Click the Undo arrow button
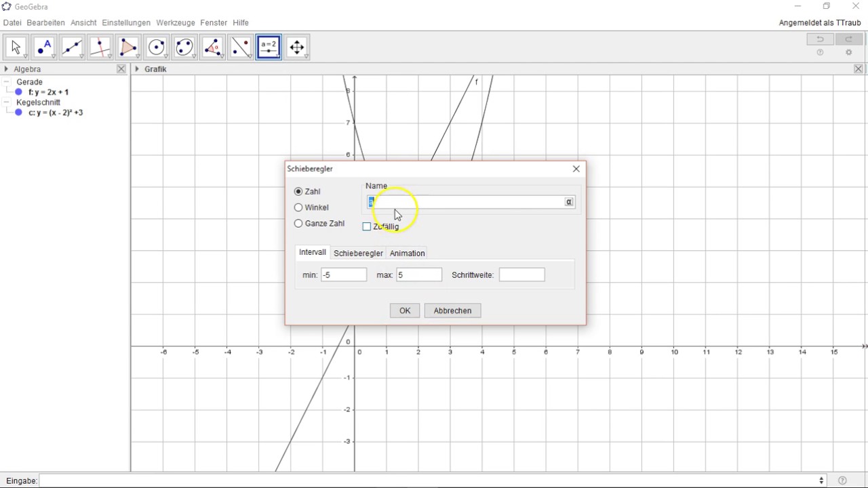Image resolution: width=868 pixels, height=488 pixels. pos(820,39)
